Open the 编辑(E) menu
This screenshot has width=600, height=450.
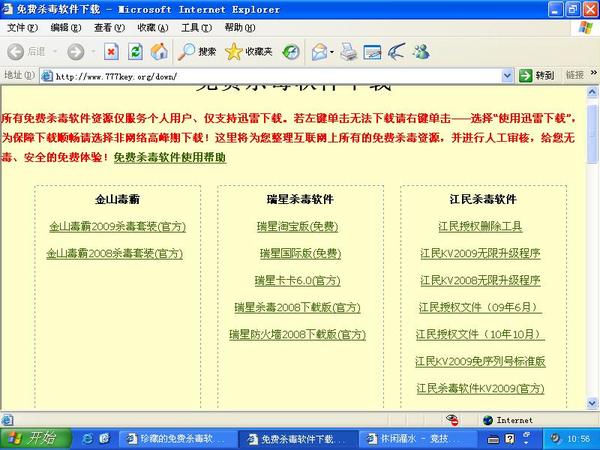coord(66,28)
